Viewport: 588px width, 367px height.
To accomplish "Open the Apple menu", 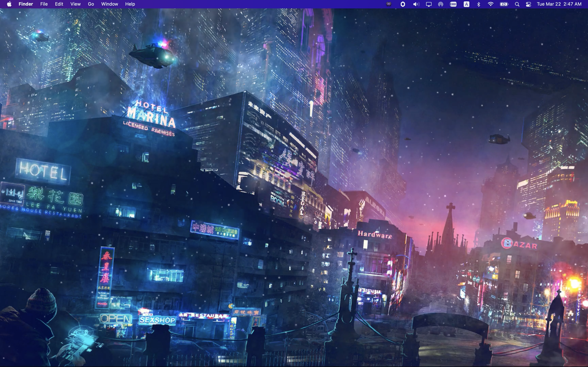I will (9, 4).
